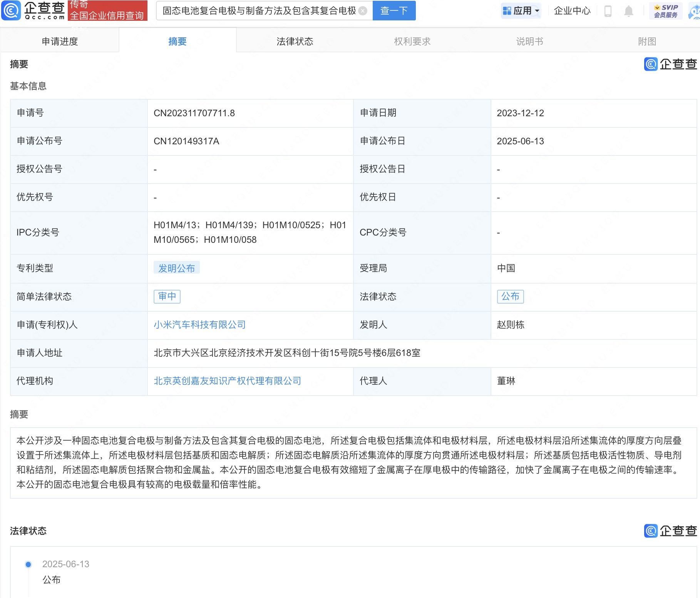The image size is (700, 598).
Task: Open SVIP member service badge
Action: (666, 11)
